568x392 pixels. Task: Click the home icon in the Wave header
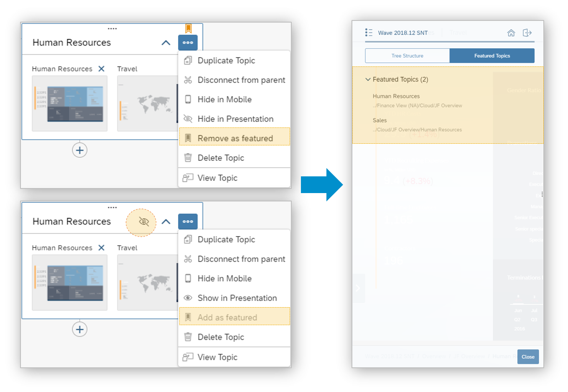pyautogui.click(x=511, y=33)
